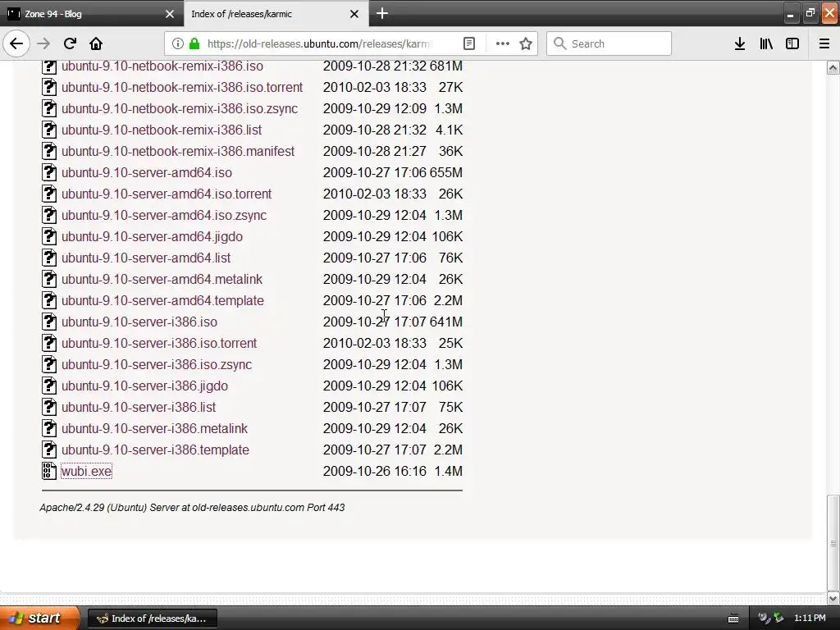
Task: Open the browser home page
Action: (x=96, y=43)
